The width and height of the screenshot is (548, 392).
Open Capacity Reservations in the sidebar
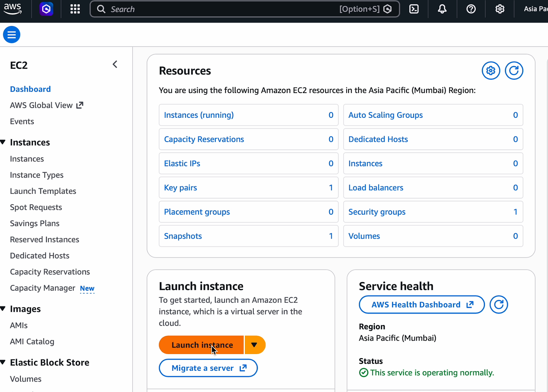pos(50,272)
